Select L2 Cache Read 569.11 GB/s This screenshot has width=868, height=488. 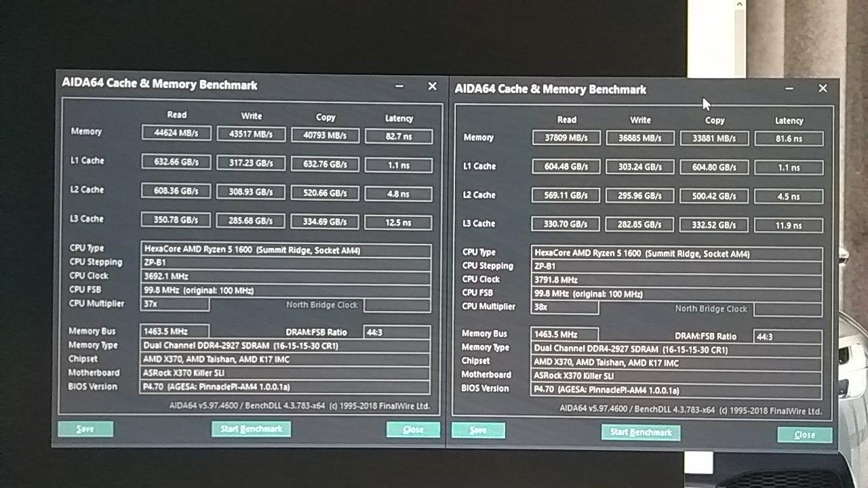click(566, 196)
